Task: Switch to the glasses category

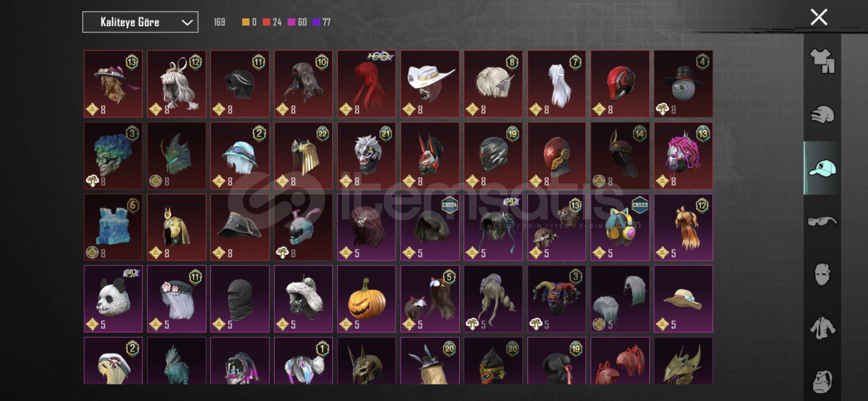Action: 822,222
